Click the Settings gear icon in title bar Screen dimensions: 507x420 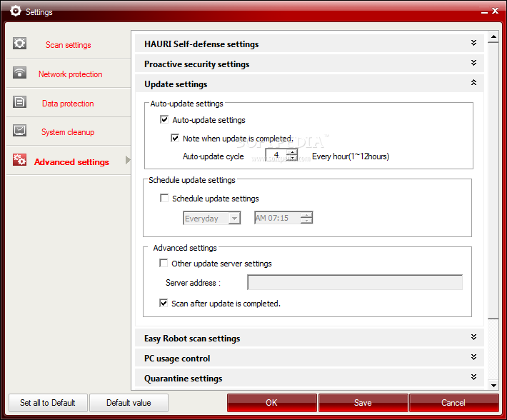(15, 11)
